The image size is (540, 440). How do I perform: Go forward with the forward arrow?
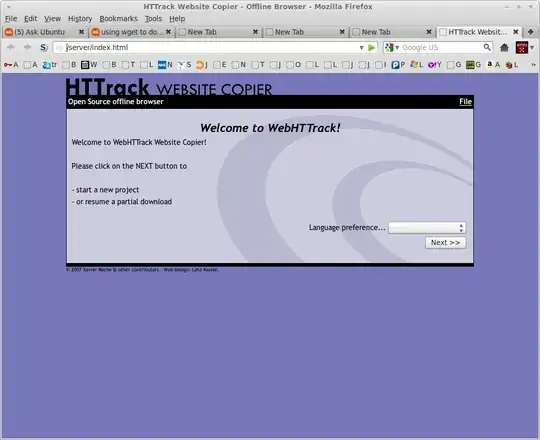(x=28, y=47)
